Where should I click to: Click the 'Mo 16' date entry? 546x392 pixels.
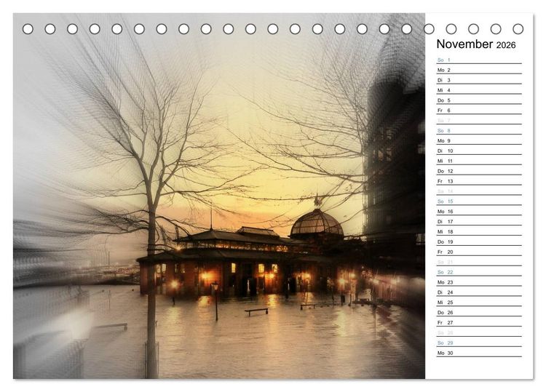click(x=479, y=211)
